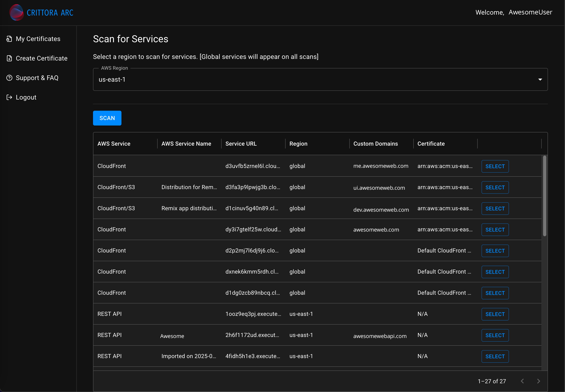
Task: Sort by Service URL column header
Action: (241, 144)
